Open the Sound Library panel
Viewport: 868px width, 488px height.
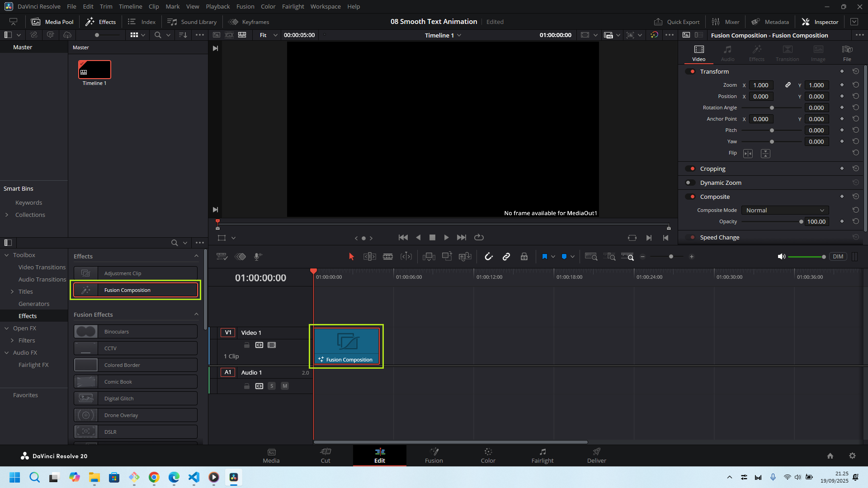tap(192, 22)
